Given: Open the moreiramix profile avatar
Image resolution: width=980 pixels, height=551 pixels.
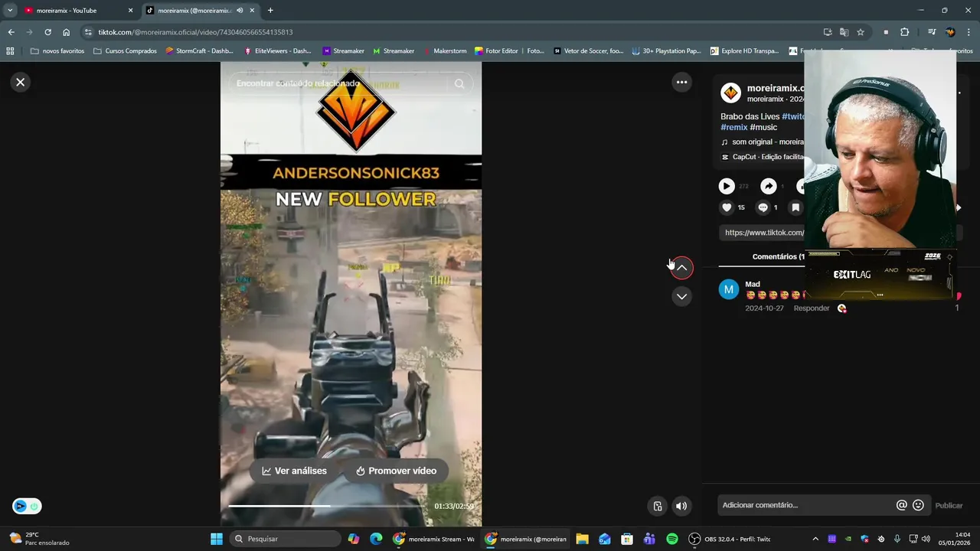Looking at the screenshot, I should (x=730, y=93).
